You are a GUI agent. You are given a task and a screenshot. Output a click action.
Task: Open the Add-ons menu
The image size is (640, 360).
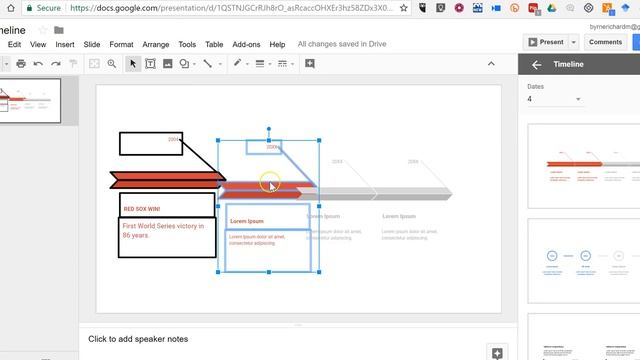click(246, 44)
